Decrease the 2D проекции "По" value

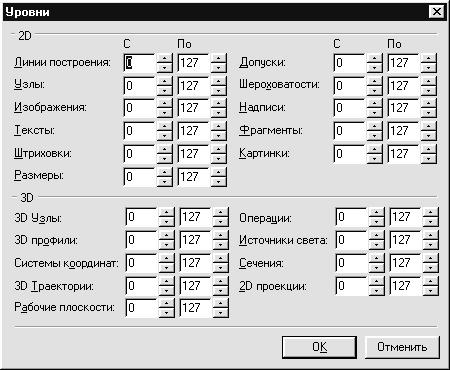point(431,290)
